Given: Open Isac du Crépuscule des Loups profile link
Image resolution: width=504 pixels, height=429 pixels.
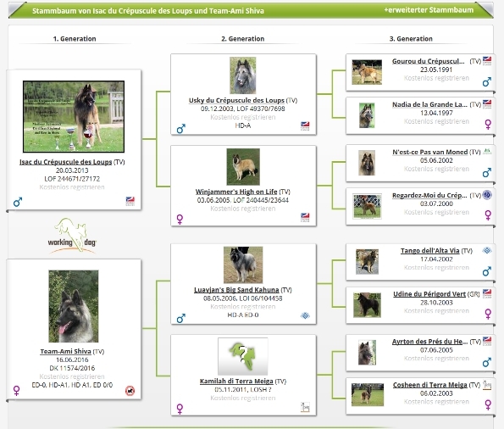Looking at the screenshot, I should coord(65,162).
